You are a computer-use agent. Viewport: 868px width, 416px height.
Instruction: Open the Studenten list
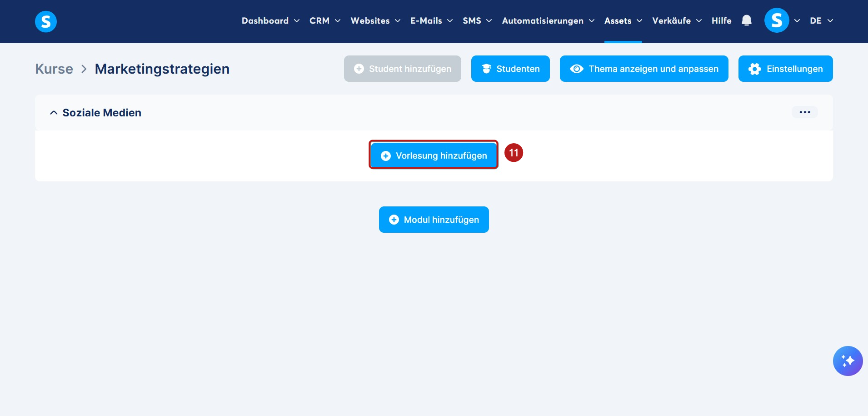click(510, 69)
